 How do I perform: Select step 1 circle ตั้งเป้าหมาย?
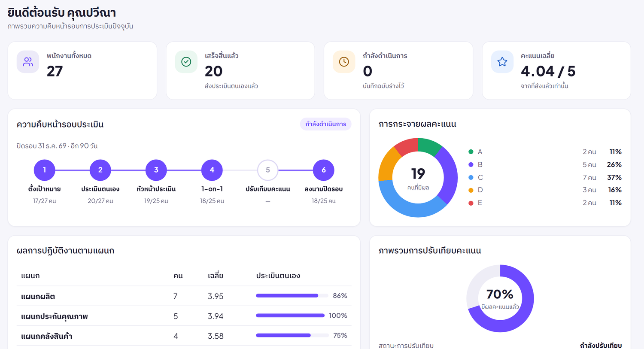coord(45,170)
